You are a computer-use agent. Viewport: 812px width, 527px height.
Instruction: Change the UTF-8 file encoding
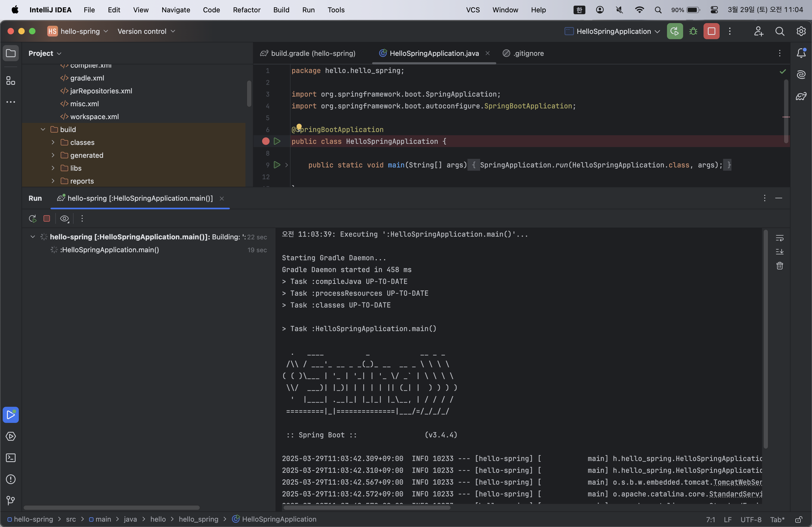coord(751,519)
